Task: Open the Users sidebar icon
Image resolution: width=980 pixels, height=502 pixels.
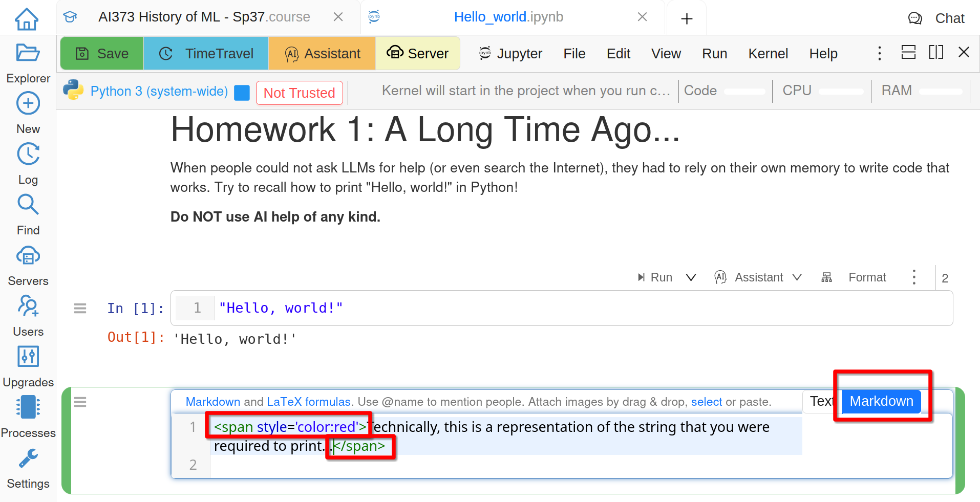Action: pos(28,307)
